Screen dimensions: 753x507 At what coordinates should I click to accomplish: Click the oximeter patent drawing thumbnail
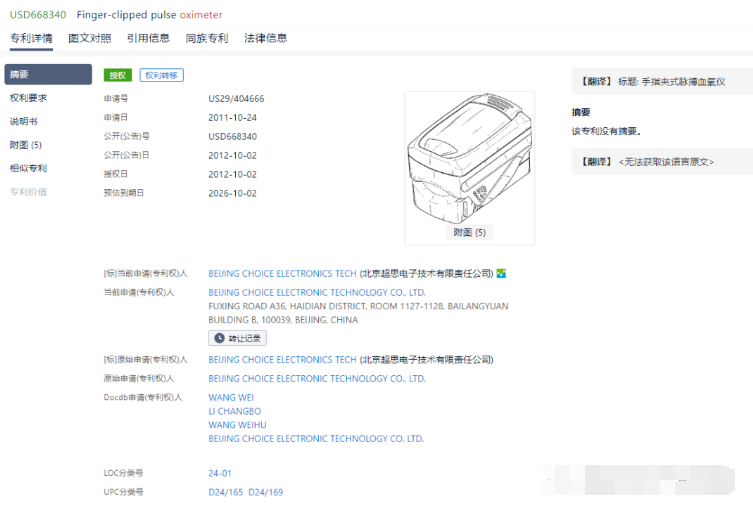coord(468,159)
